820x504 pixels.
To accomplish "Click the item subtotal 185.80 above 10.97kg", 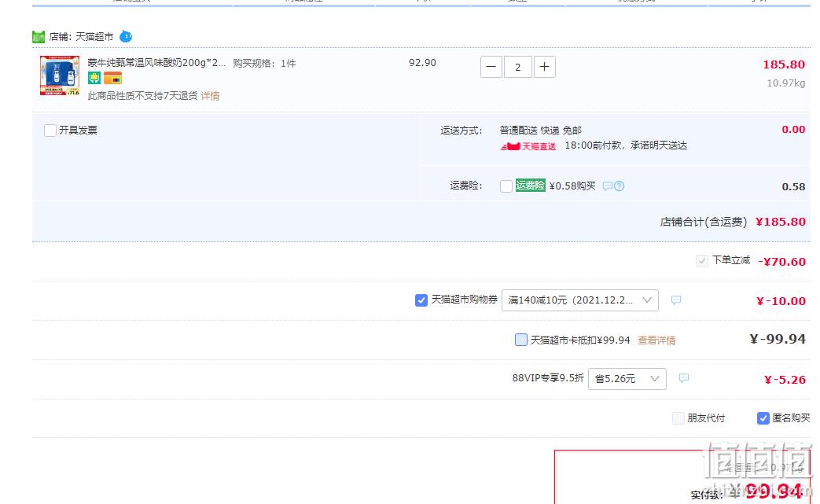I will pyautogui.click(x=784, y=64).
